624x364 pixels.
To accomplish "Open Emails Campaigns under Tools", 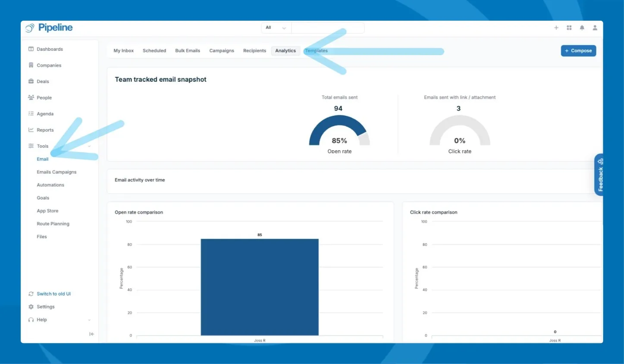I will tap(56, 172).
